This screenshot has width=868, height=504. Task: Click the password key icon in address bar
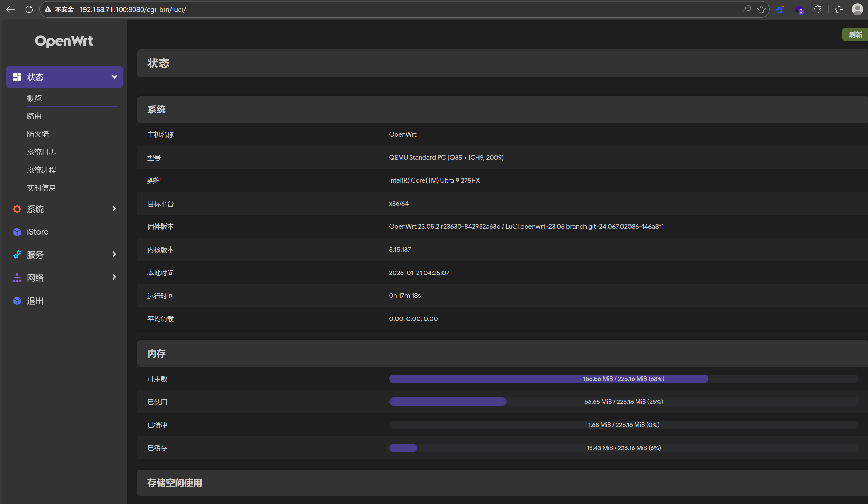click(746, 9)
